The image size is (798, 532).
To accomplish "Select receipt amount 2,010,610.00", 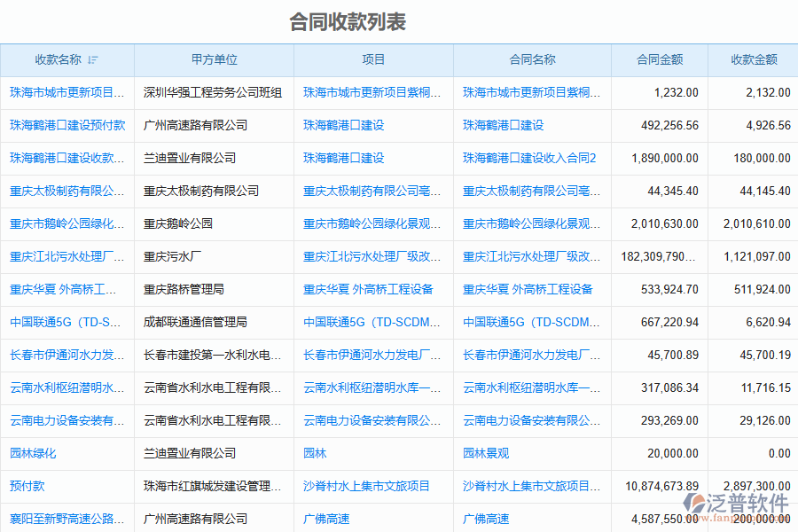I will pos(757,224).
